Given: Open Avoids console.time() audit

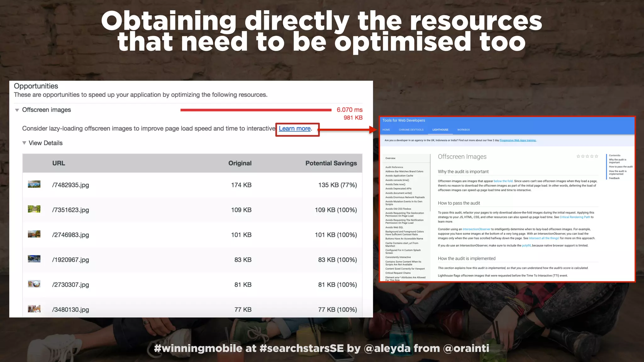Looking at the screenshot, I should click(x=397, y=180).
